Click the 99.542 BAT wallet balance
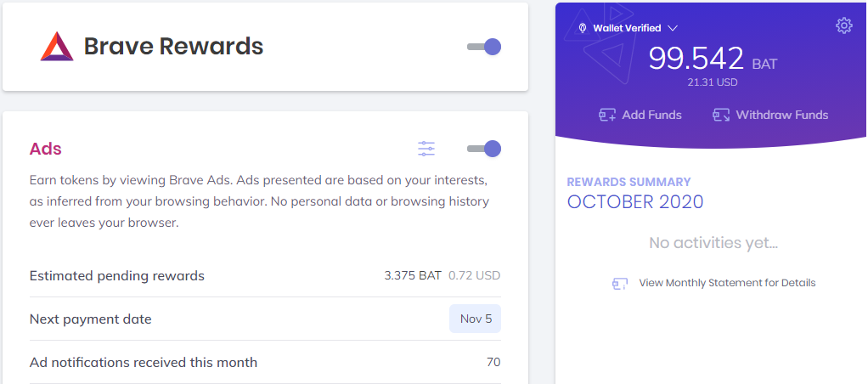The width and height of the screenshot is (868, 384). 713,59
